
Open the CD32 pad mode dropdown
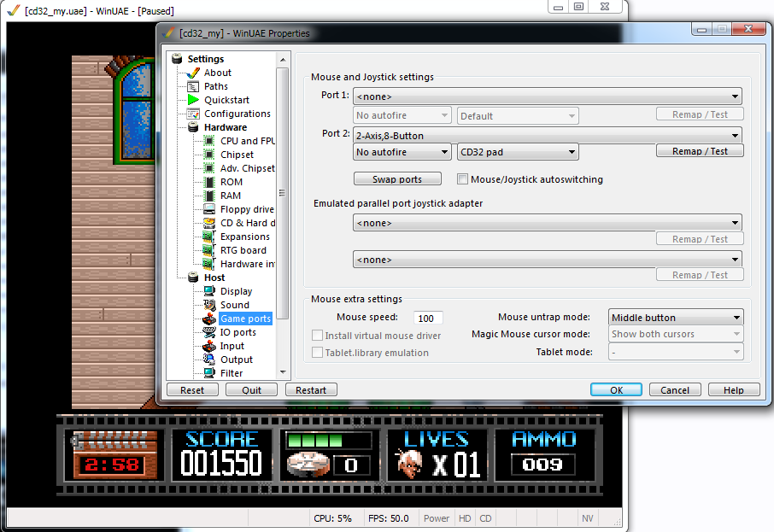tap(518, 152)
